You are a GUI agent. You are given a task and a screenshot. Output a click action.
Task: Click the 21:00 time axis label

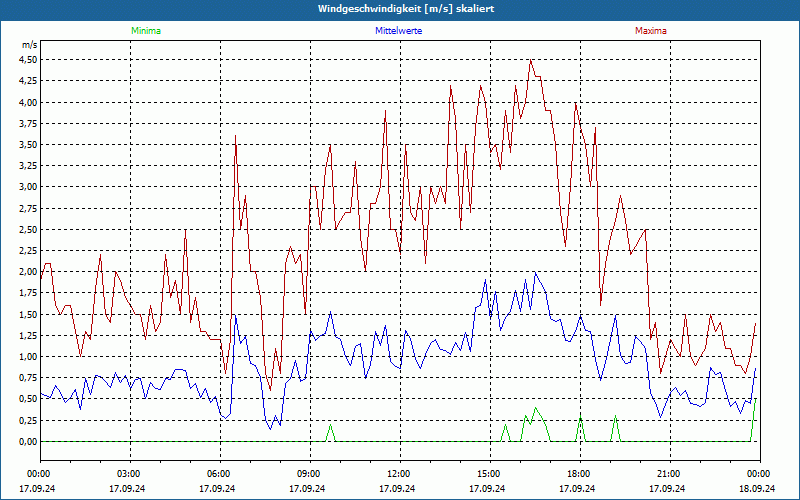[670, 474]
